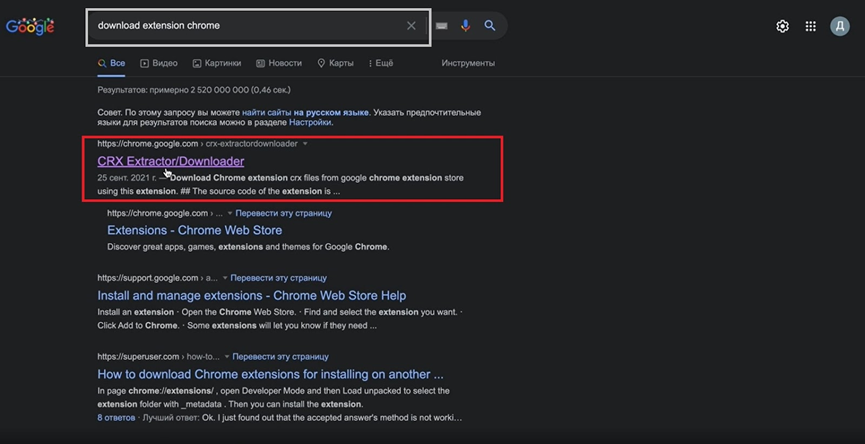Expand arrow beside support.google.com URL

(225, 279)
